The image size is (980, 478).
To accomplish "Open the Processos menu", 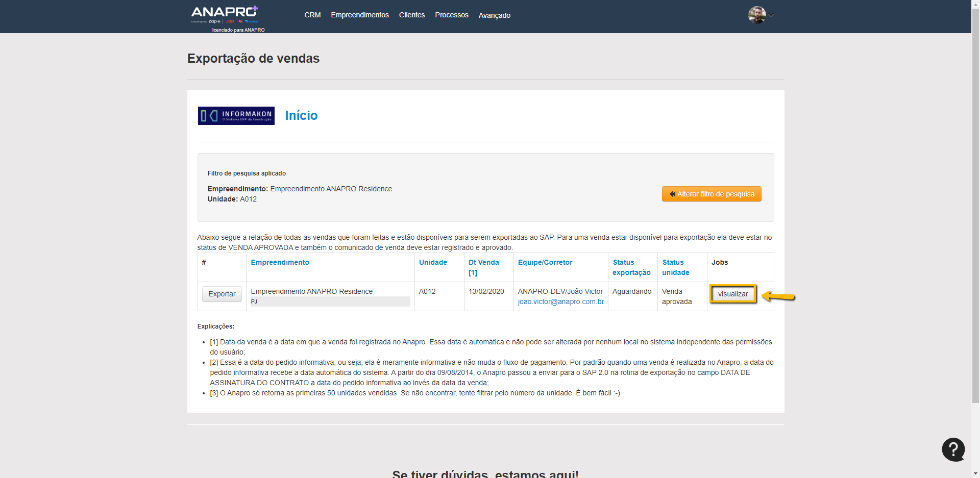I will (451, 15).
